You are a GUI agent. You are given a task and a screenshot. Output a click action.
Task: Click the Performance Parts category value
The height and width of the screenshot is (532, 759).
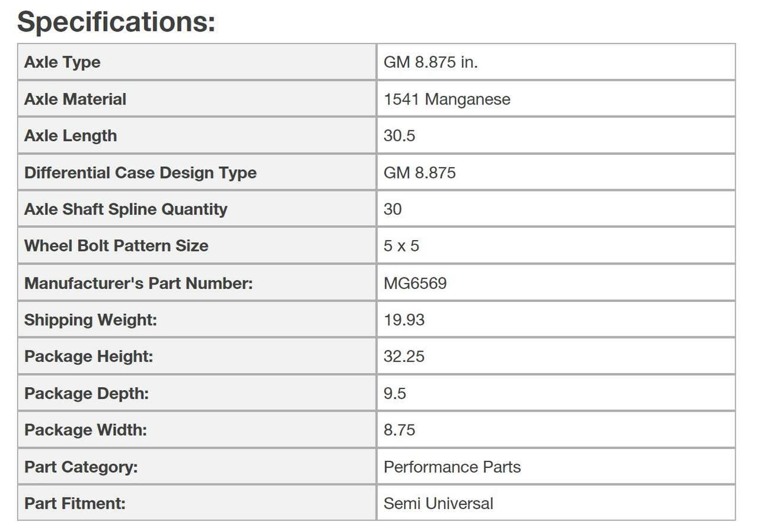click(452, 467)
